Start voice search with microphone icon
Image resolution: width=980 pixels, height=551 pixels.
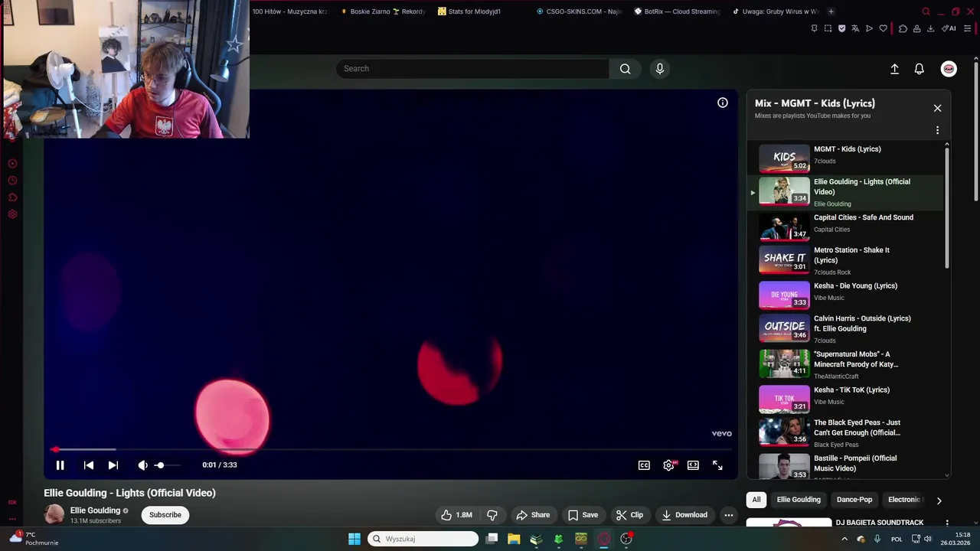pos(660,69)
